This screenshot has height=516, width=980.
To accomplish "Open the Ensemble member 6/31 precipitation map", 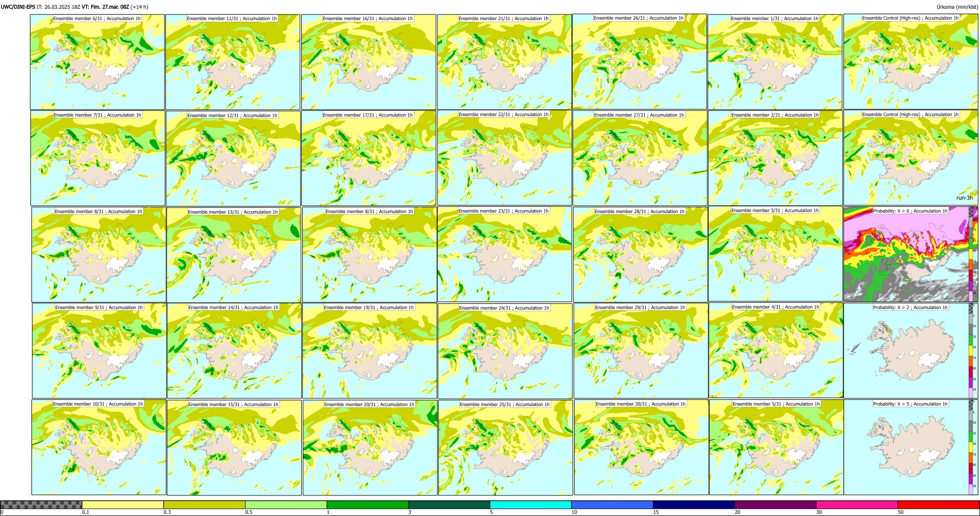I will click(x=97, y=62).
